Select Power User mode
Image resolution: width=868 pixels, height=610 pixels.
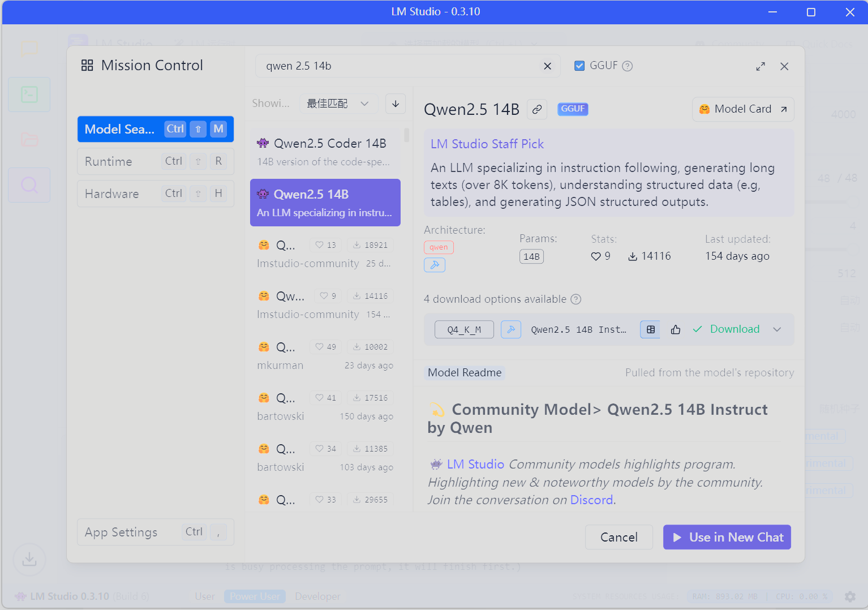pyautogui.click(x=255, y=596)
